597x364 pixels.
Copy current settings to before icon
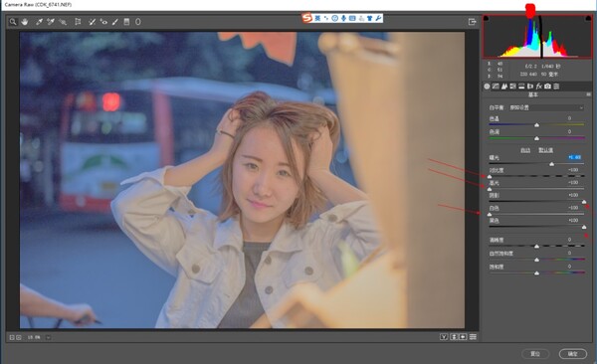463,337
